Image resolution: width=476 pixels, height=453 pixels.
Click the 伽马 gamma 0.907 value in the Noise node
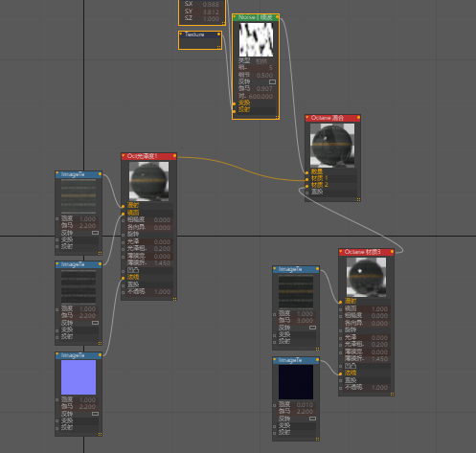click(264, 89)
